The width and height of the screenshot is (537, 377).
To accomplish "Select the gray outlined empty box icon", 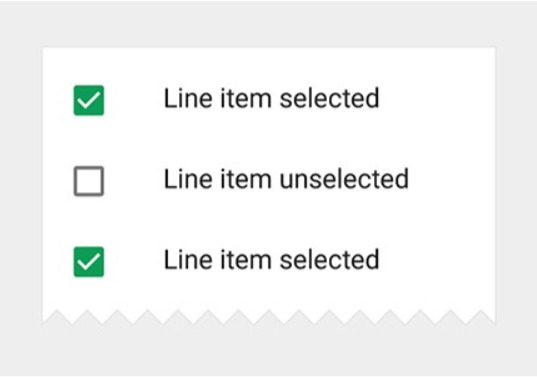I will [x=89, y=181].
